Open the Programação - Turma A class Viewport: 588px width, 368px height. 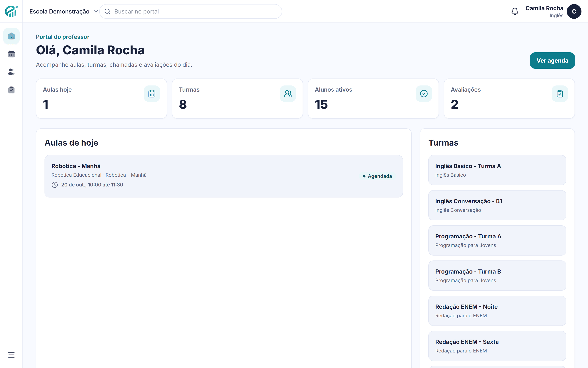[x=497, y=240]
